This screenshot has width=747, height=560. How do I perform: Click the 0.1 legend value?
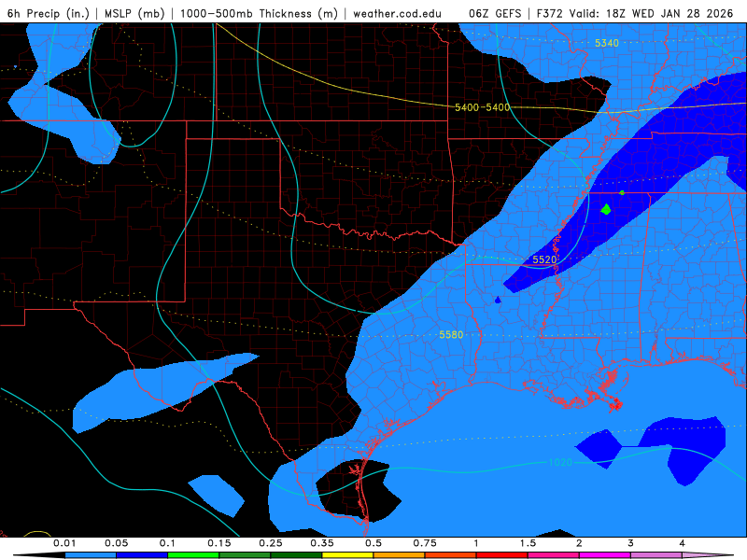pyautogui.click(x=167, y=543)
